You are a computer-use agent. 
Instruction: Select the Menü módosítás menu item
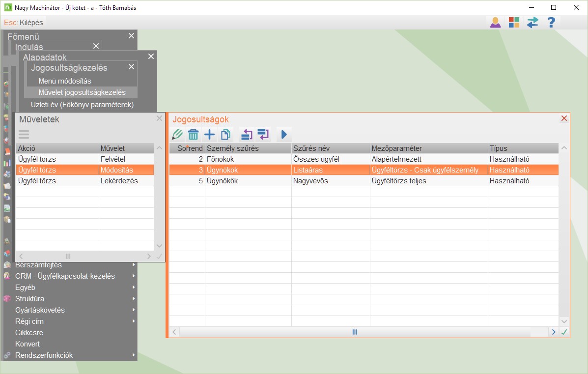65,81
